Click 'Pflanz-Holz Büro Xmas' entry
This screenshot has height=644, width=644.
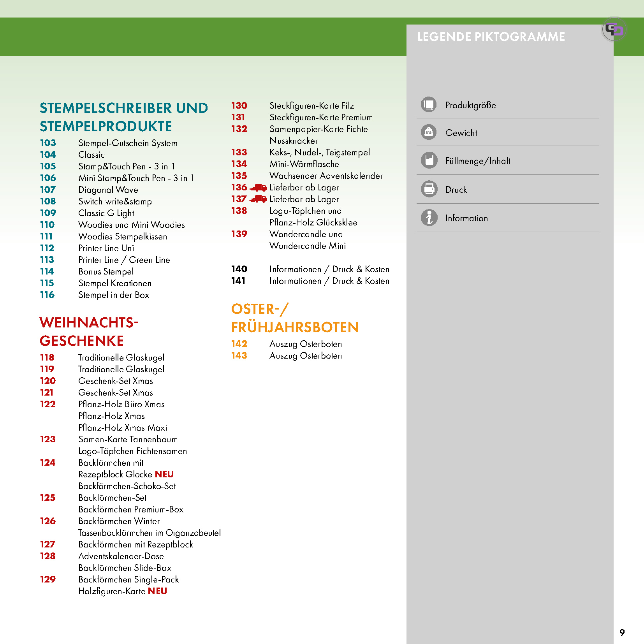coord(121,405)
